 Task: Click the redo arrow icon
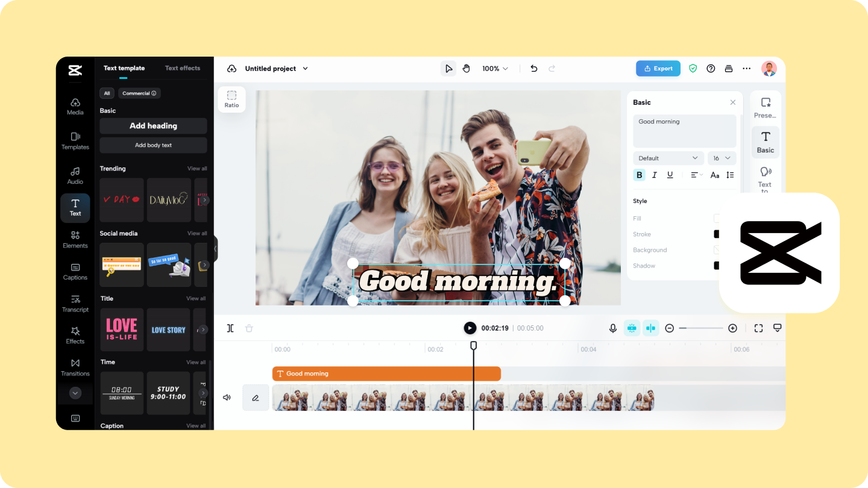[552, 69]
